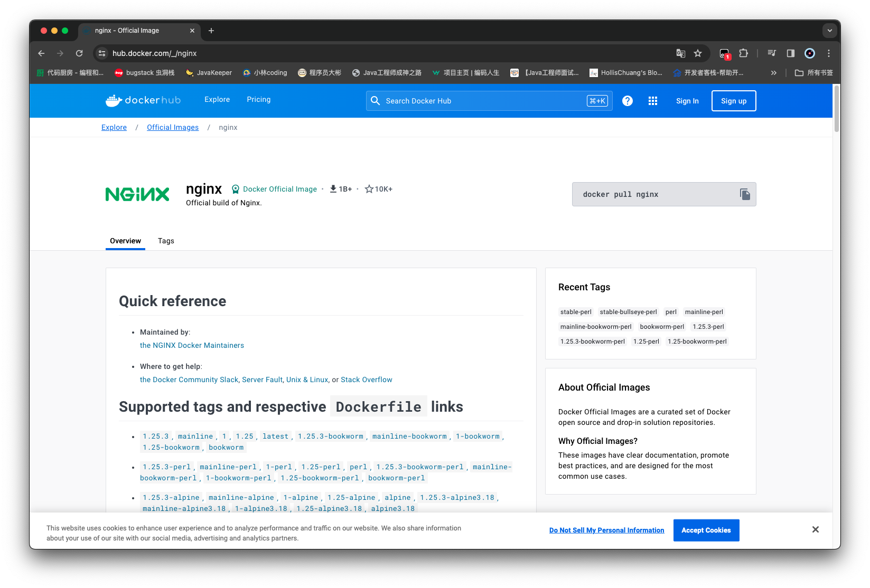Open the apps grid menu
This screenshot has height=588, width=870.
[x=653, y=101]
